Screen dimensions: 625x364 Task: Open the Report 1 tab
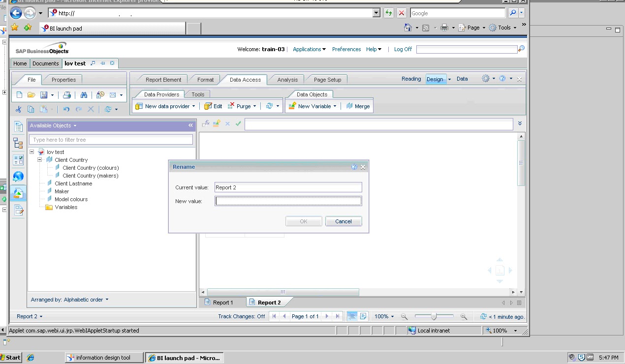[x=223, y=302]
